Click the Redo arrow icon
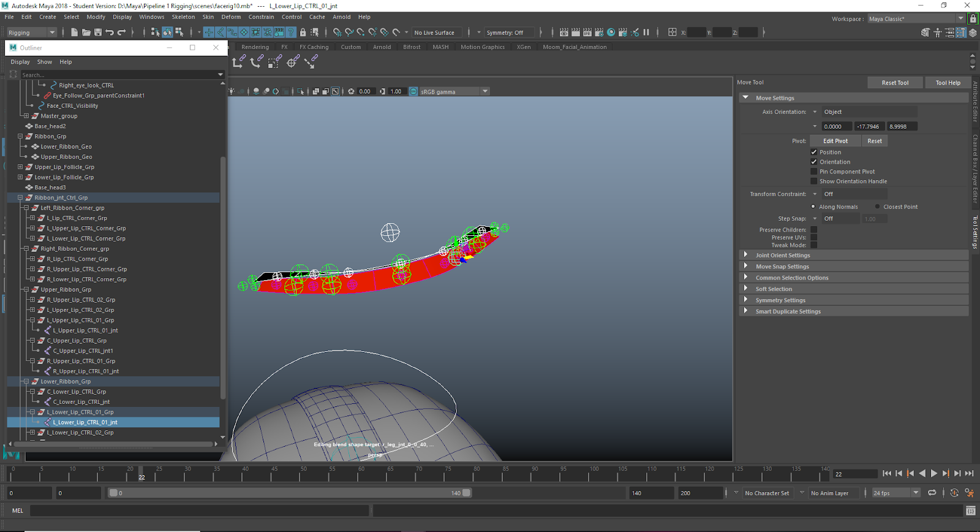 point(121,32)
